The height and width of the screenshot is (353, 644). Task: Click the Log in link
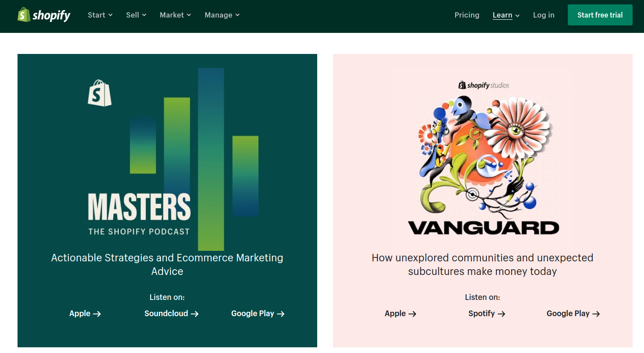pyautogui.click(x=544, y=15)
